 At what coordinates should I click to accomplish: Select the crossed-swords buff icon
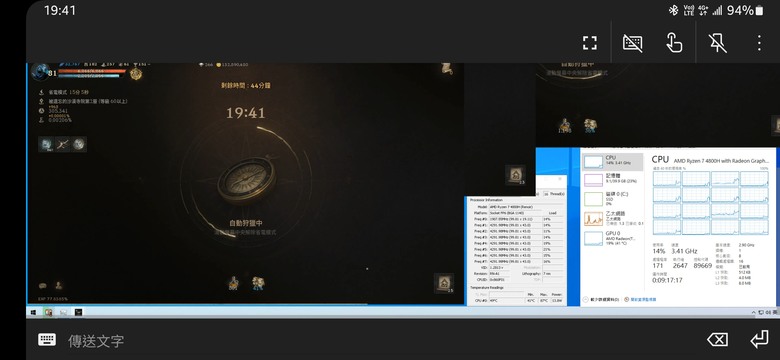coord(62,144)
